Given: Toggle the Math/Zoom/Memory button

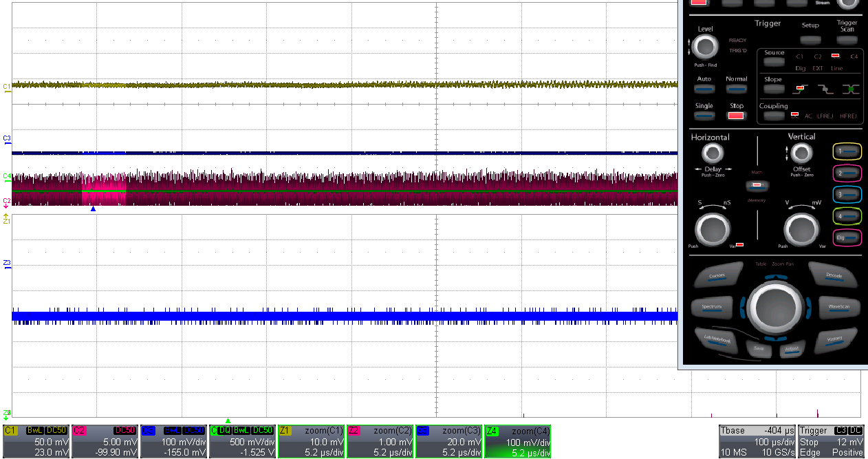Looking at the screenshot, I should [757, 186].
